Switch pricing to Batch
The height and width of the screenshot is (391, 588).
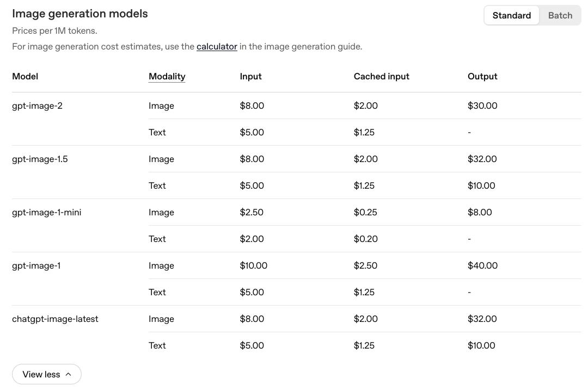coord(560,15)
